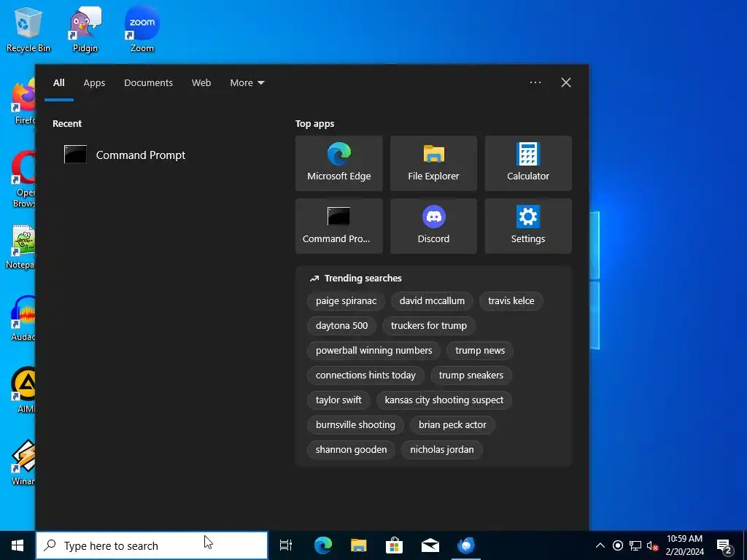Search trending topic david mccallum
This screenshot has width=747, height=560.
pyautogui.click(x=432, y=301)
